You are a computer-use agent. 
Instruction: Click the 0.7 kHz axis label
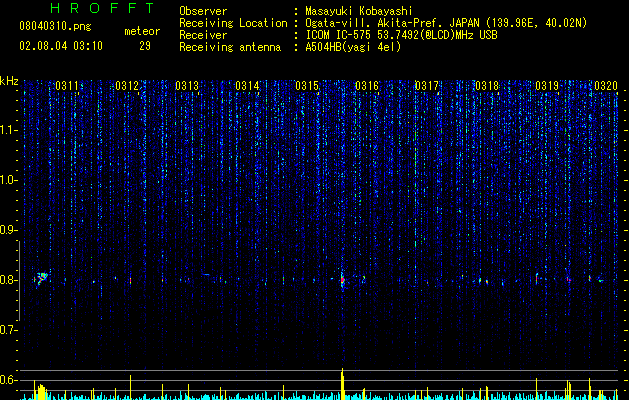point(9,330)
